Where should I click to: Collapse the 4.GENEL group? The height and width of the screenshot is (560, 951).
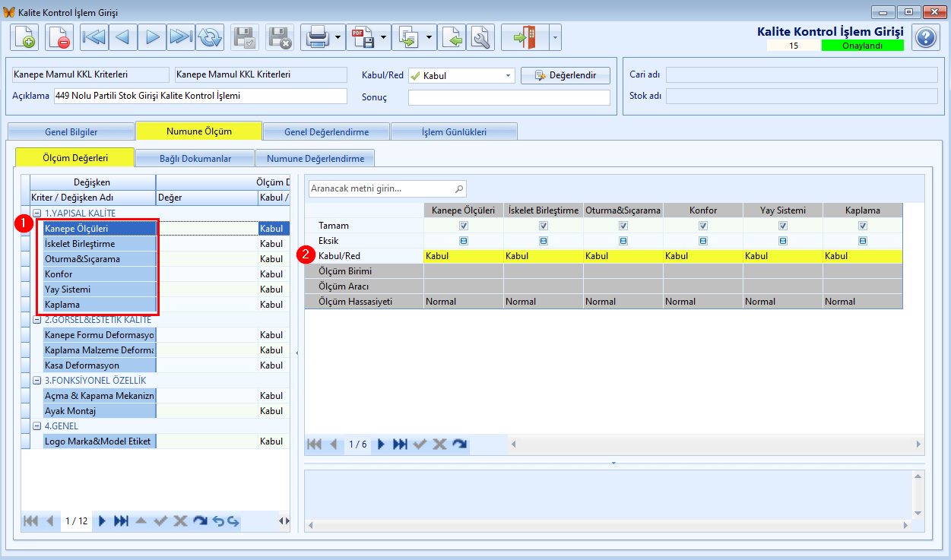36,426
